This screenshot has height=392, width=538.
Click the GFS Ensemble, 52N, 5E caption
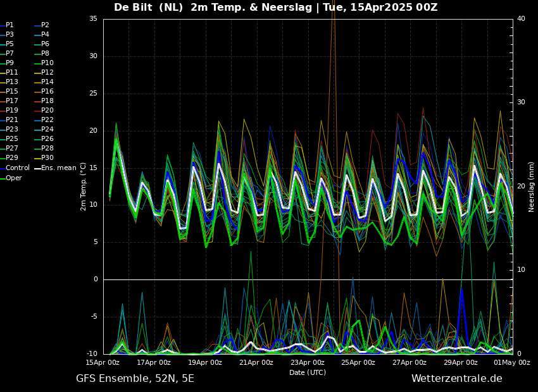[135, 379]
